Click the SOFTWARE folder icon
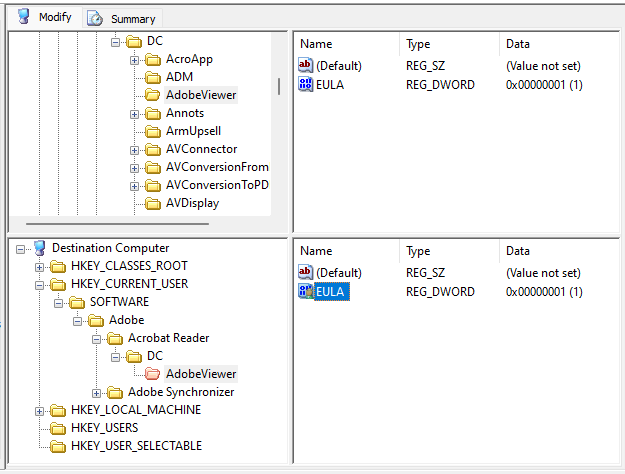625x474 pixels. 77,302
